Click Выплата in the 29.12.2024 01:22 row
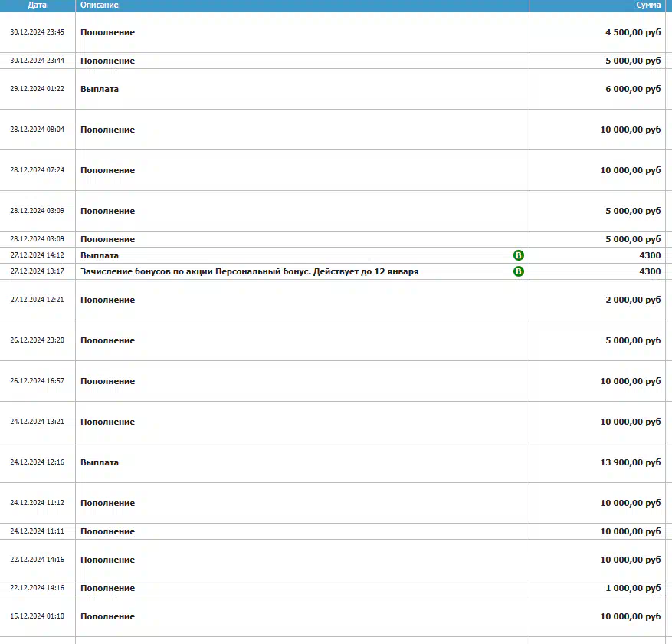The image size is (672, 644). tap(100, 89)
